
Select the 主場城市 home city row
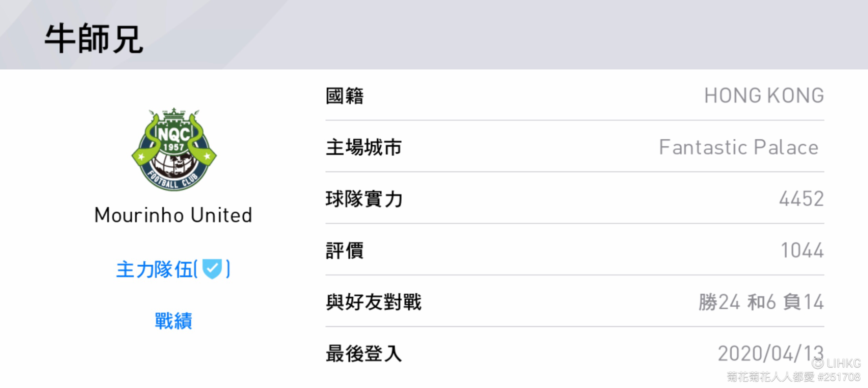coord(575,147)
